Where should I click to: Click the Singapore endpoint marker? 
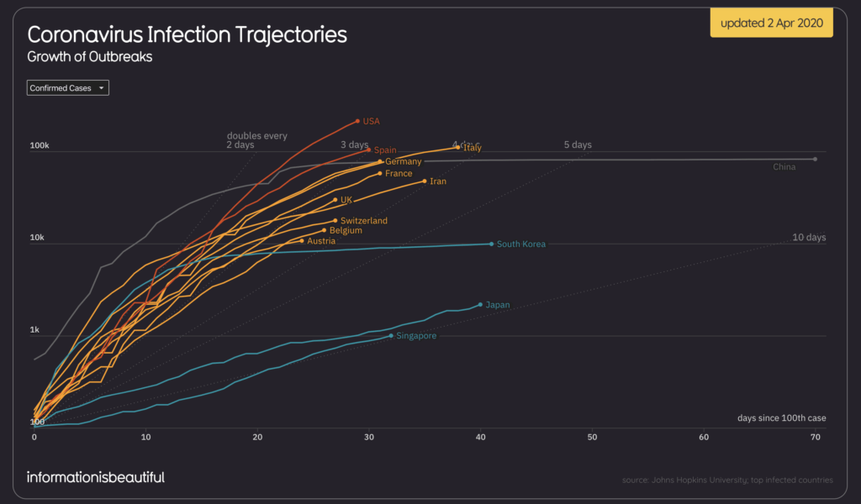pos(391,336)
